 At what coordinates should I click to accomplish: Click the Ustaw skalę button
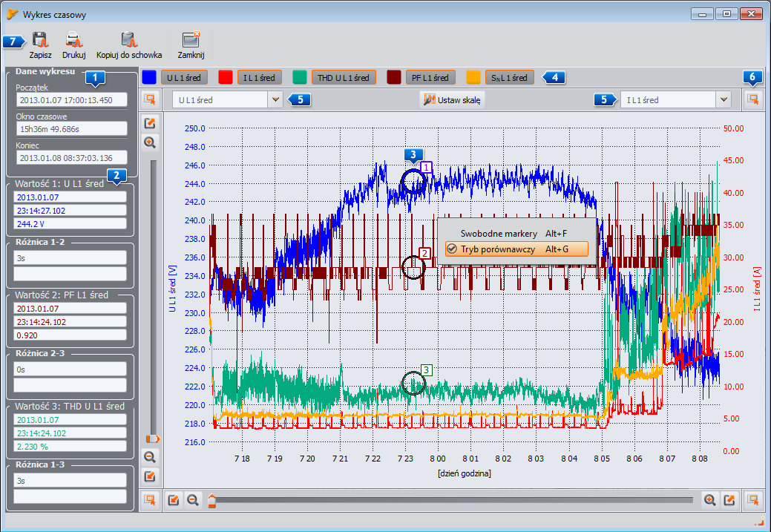click(453, 100)
